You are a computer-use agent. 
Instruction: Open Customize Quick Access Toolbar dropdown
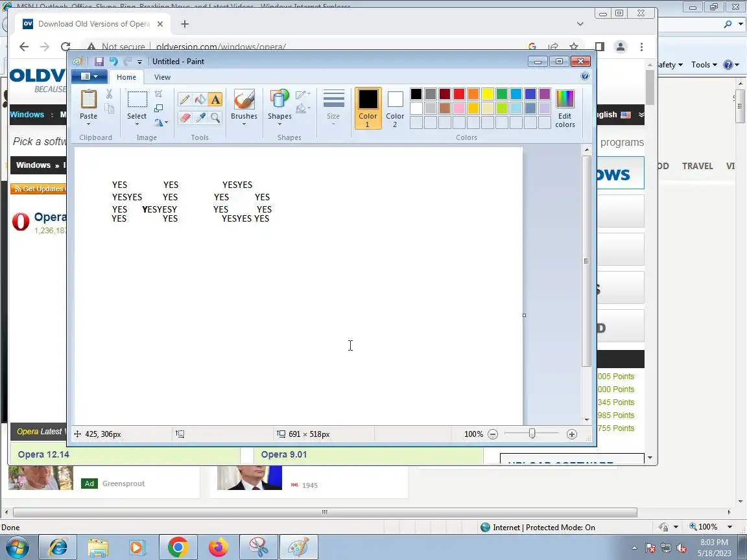139,62
